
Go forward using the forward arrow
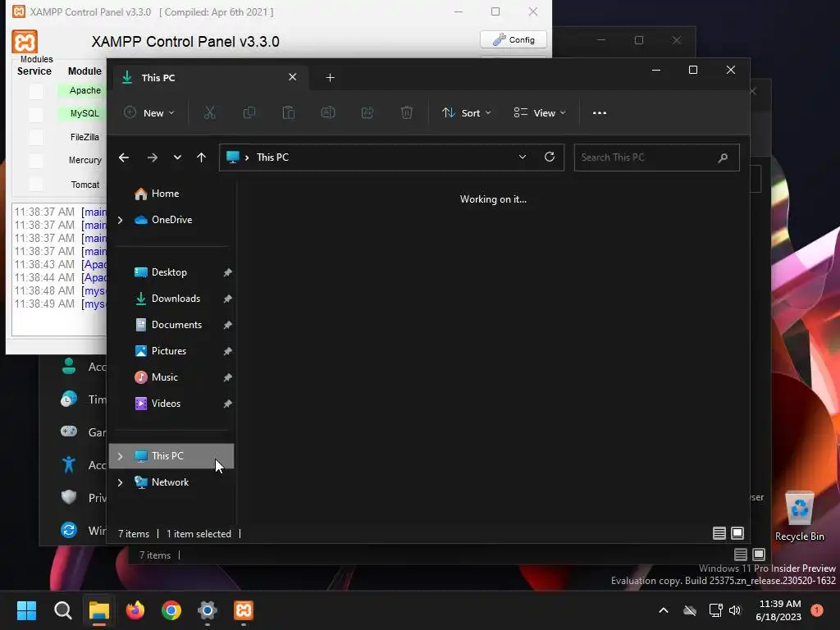(152, 157)
